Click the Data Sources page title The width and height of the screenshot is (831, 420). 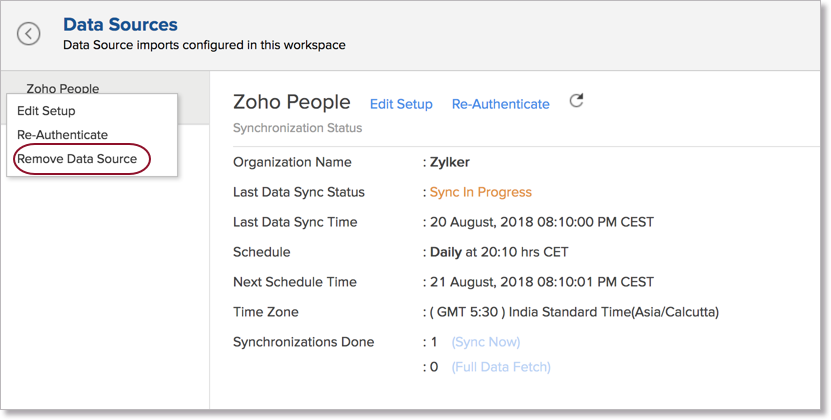pos(120,24)
